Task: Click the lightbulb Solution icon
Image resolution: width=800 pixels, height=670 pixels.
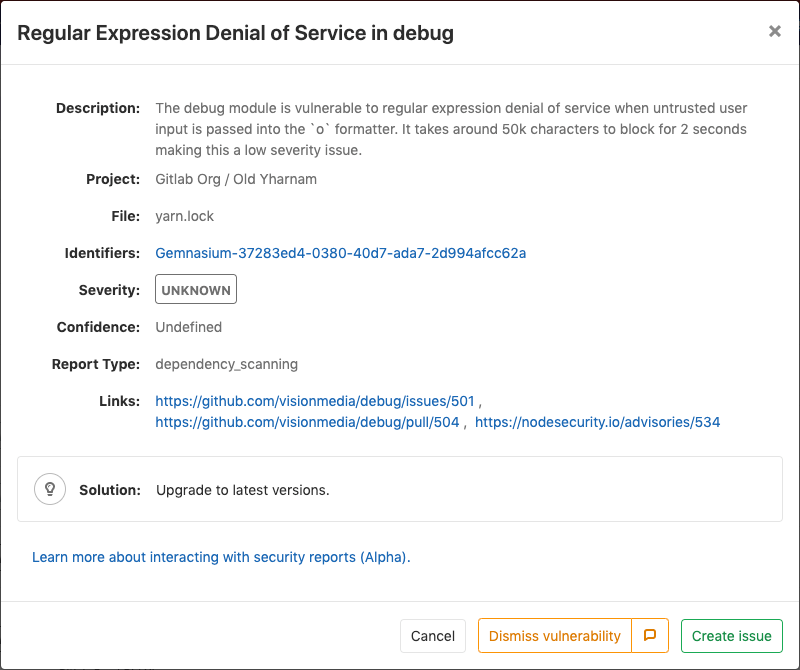Action: [x=48, y=489]
